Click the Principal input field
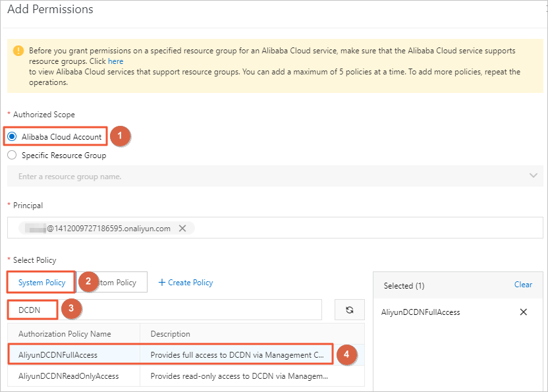548x392 pixels. tap(362, 229)
